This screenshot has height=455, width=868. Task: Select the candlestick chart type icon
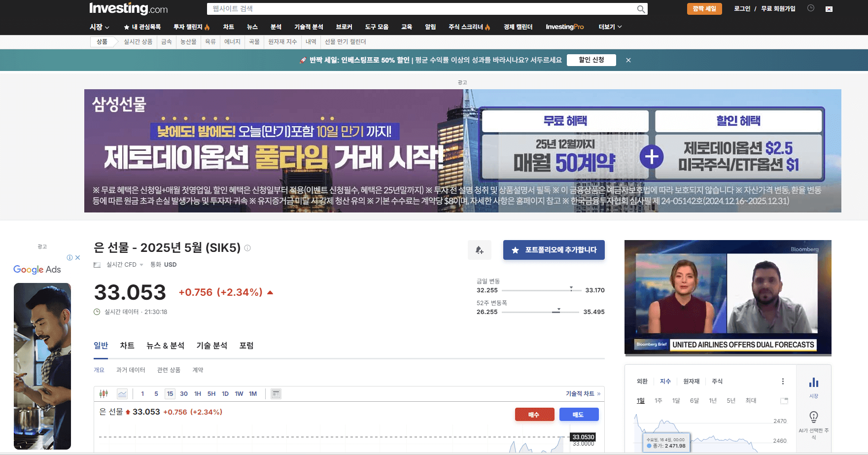pyautogui.click(x=104, y=393)
